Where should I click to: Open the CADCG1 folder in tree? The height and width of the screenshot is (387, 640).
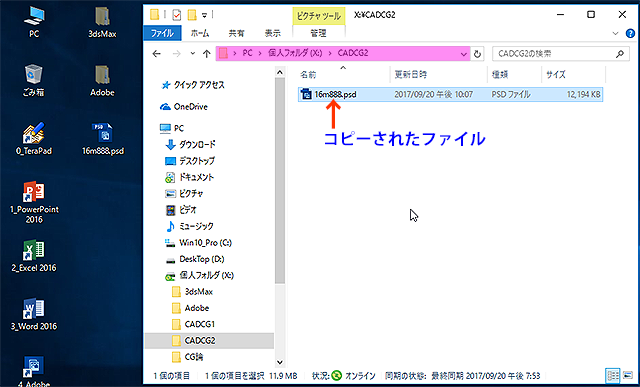click(x=193, y=325)
